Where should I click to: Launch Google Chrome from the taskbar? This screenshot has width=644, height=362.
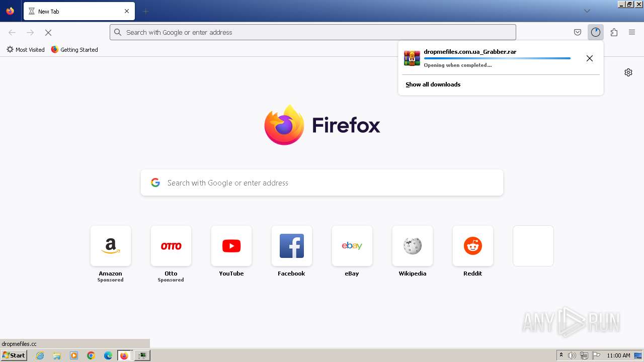(91, 355)
